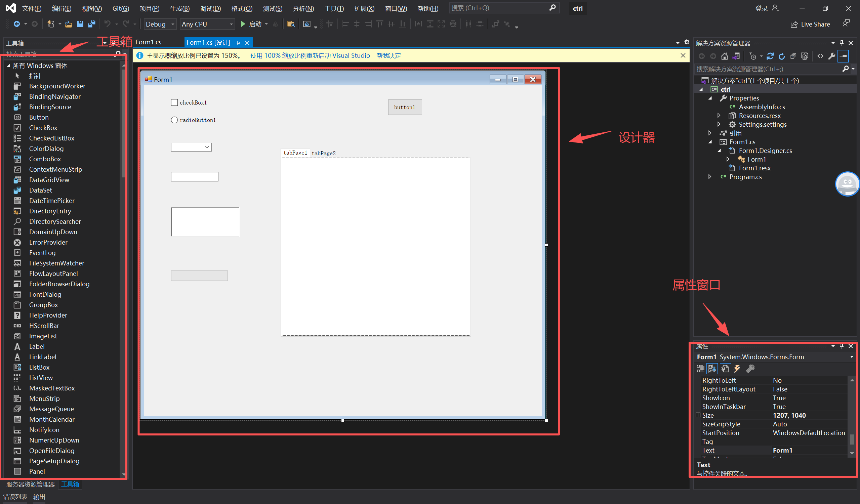Viewport: 860px width, 504px height.
Task: Open the 调试(D) menu
Action: click(210, 8)
